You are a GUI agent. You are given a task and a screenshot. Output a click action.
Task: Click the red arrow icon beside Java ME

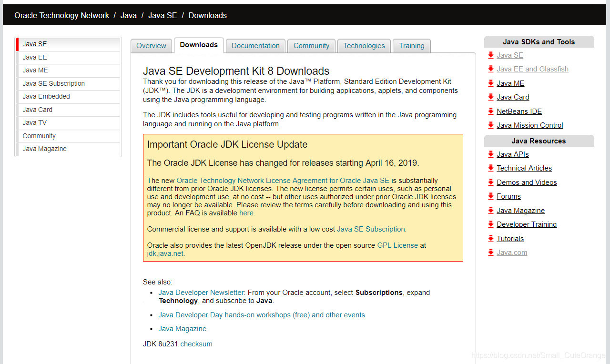point(491,83)
